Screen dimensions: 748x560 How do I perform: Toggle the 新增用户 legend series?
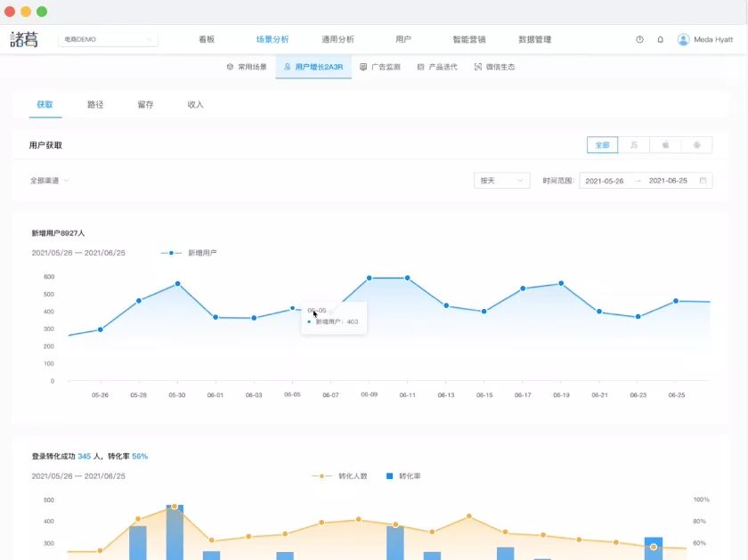(189, 253)
